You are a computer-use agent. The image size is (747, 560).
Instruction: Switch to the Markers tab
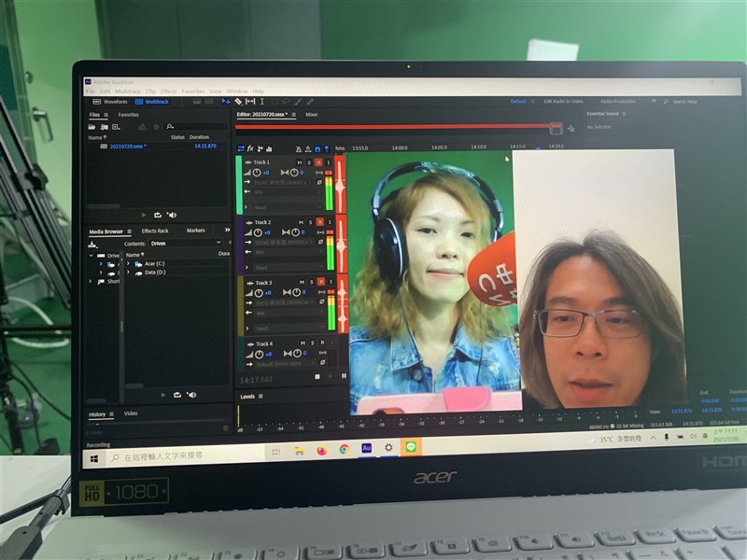tap(196, 231)
